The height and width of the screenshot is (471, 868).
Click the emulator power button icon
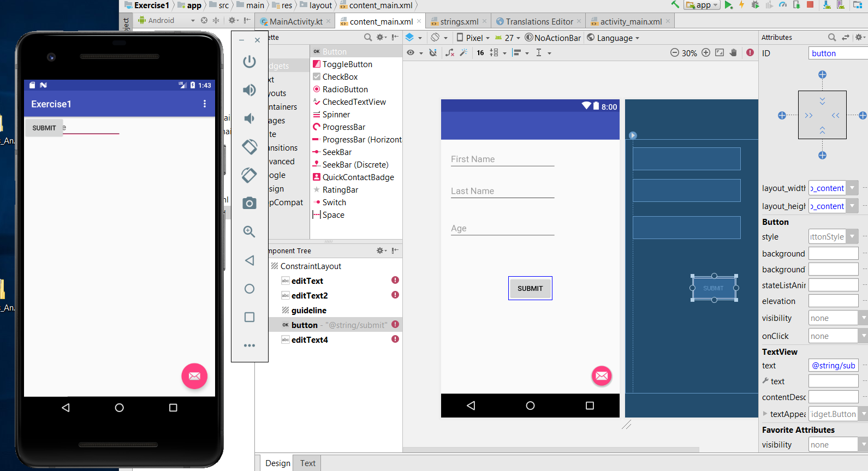[249, 62]
